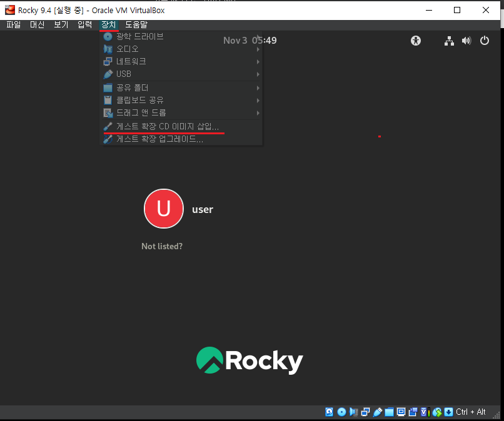The height and width of the screenshot is (421, 504).
Task: Select the user avatar on login screen
Action: point(164,209)
